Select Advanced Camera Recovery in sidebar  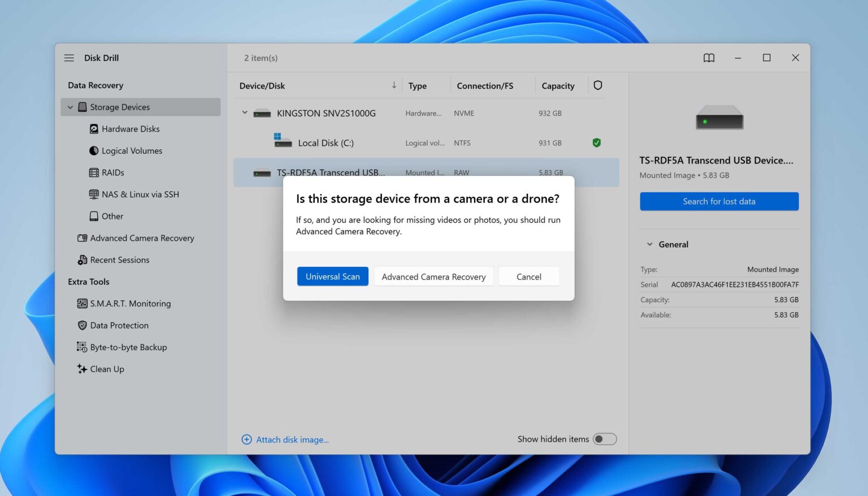click(x=142, y=238)
